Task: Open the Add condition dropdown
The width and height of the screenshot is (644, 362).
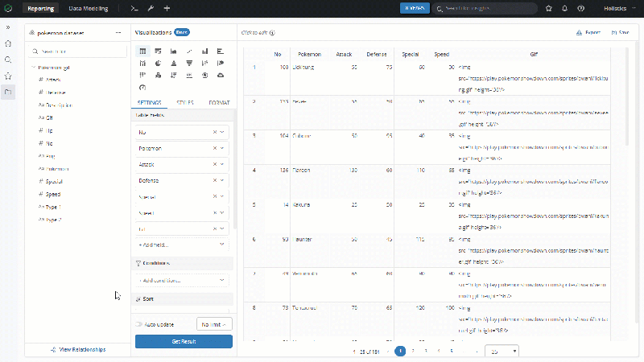Action: [182, 280]
